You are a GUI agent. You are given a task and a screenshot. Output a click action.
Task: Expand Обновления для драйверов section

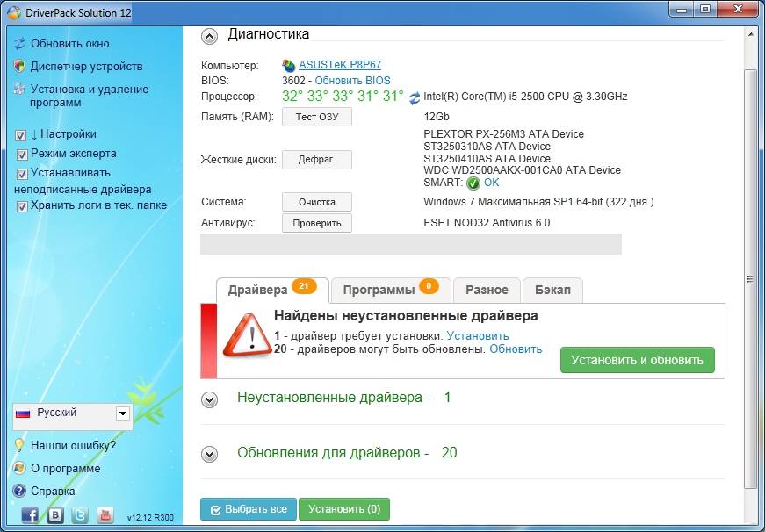(209, 454)
